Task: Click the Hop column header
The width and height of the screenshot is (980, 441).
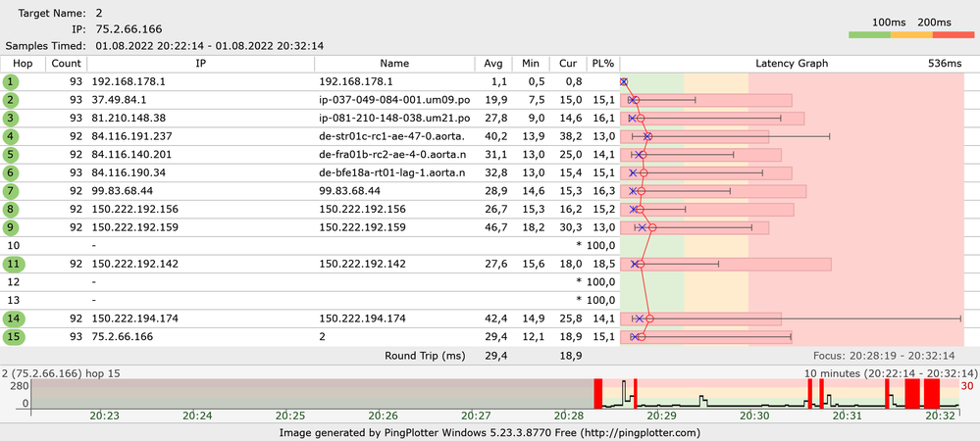Action: tap(23, 63)
